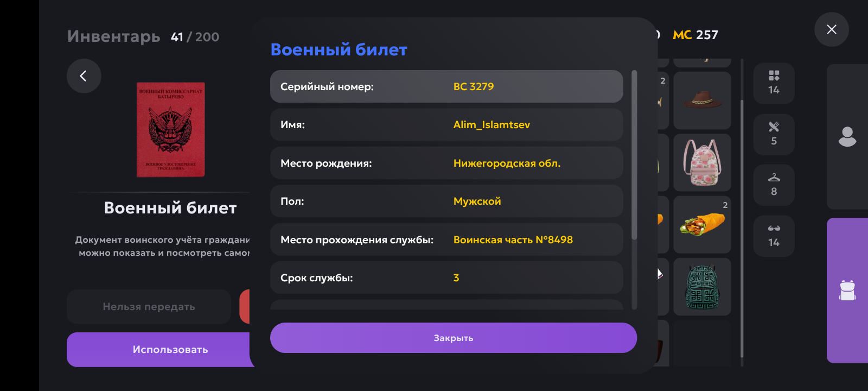This screenshot has height=391, width=868.
Task: Click the Использовать button
Action: tap(170, 350)
